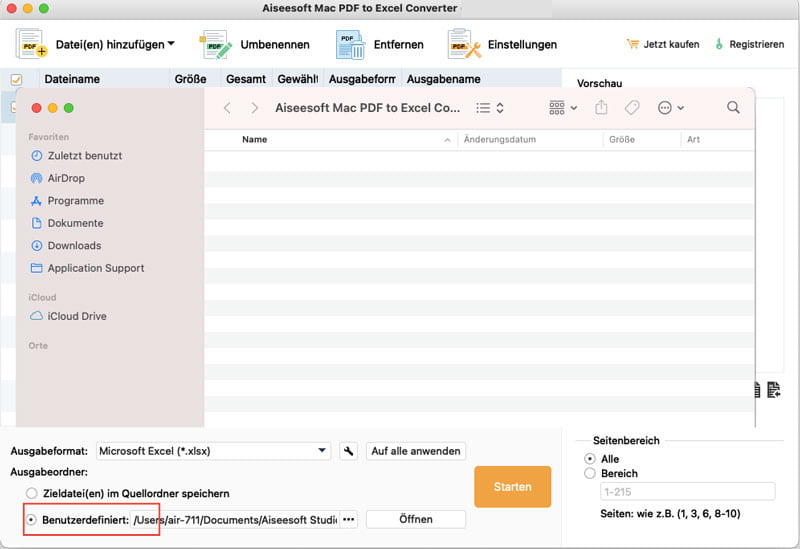
Task: Click the Finder search magnifier icon
Action: coord(733,108)
